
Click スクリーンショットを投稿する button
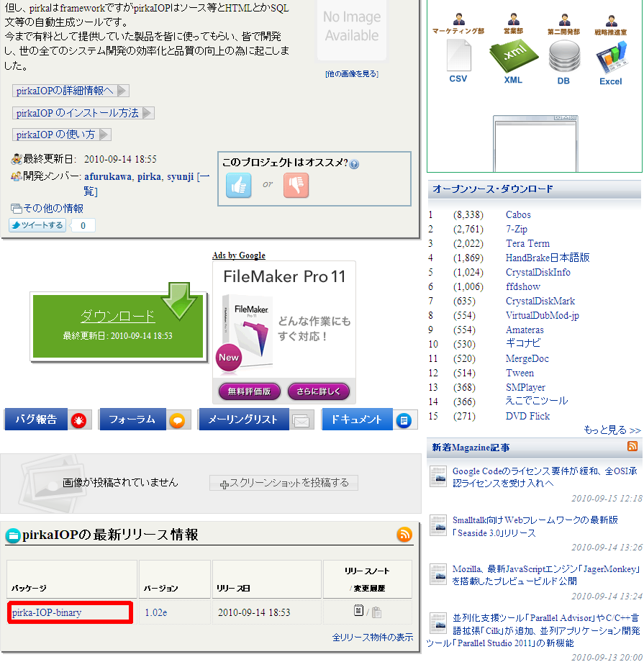click(x=284, y=483)
